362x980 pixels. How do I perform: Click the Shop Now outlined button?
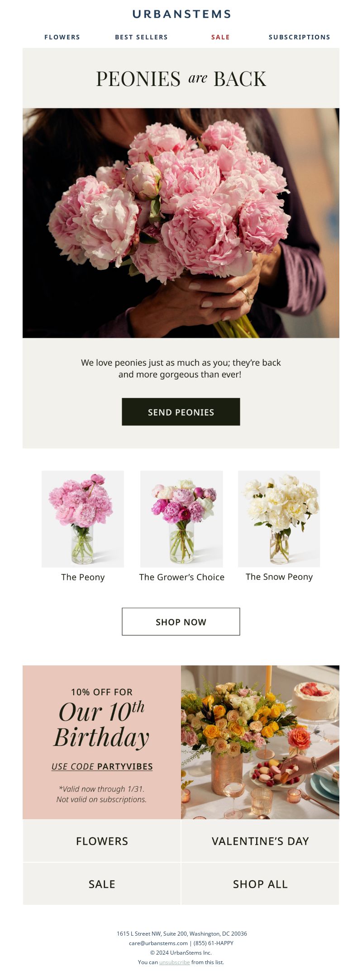click(181, 621)
